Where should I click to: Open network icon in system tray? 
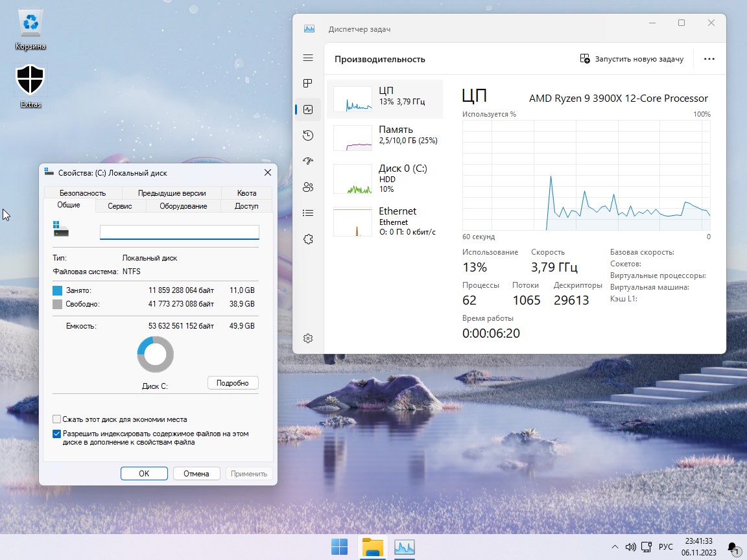click(x=646, y=546)
